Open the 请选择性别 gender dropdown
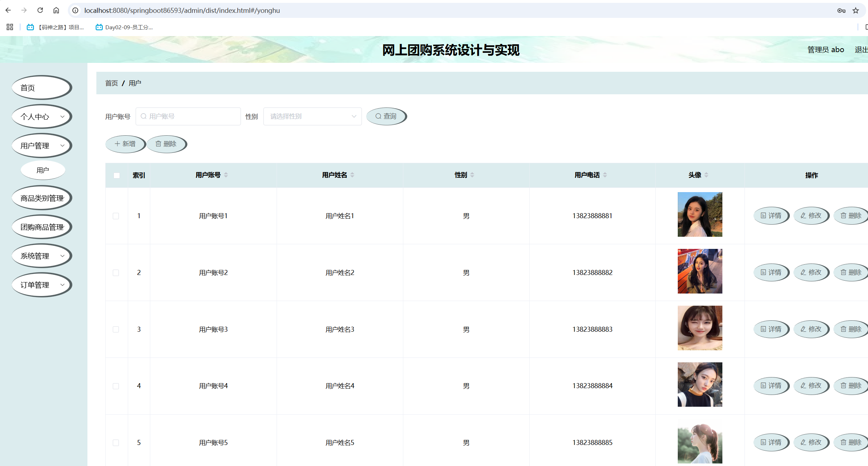868x466 pixels. (312, 116)
